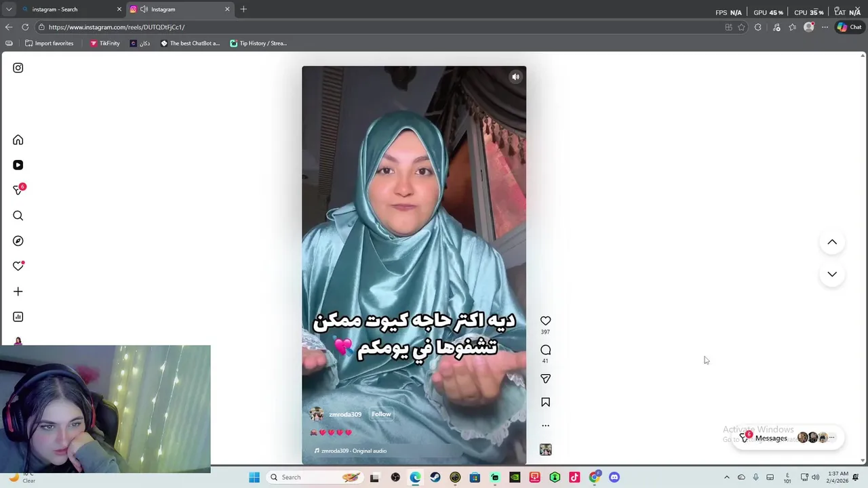Open the media playback control icon in browser toolbar
Viewport: 868px width, 488px height.
point(776,27)
